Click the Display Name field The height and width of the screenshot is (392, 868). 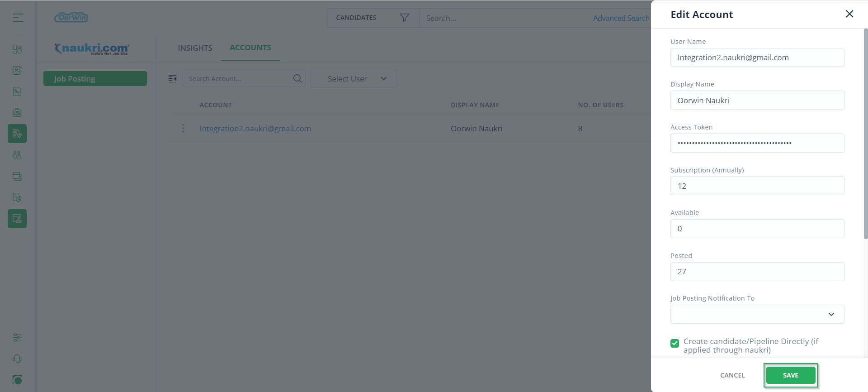pos(757,100)
